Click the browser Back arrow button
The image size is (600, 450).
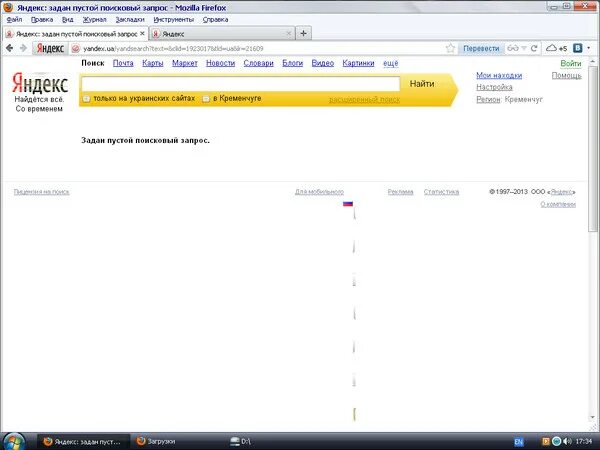point(10,48)
